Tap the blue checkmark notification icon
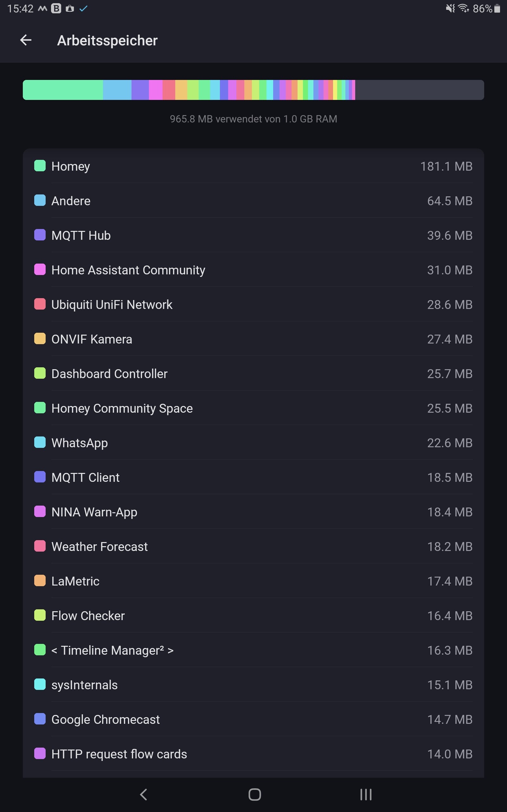Screen dimensions: 507x812 [83, 8]
